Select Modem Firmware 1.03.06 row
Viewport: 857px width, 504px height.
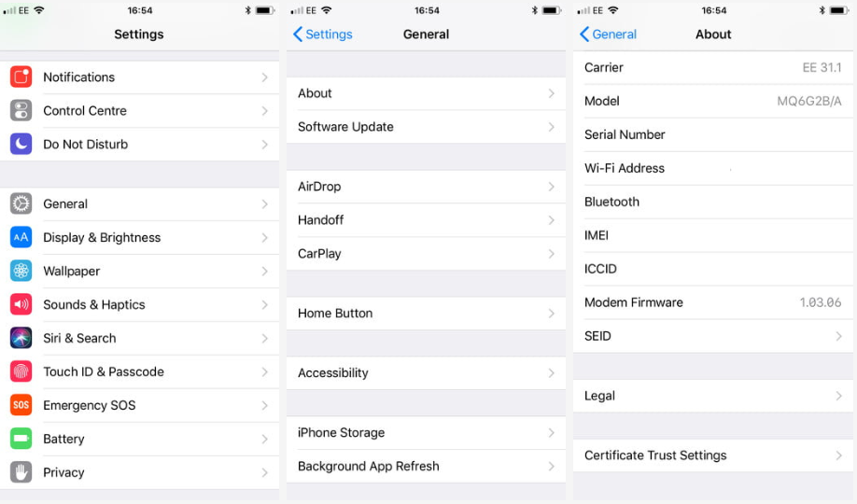713,302
